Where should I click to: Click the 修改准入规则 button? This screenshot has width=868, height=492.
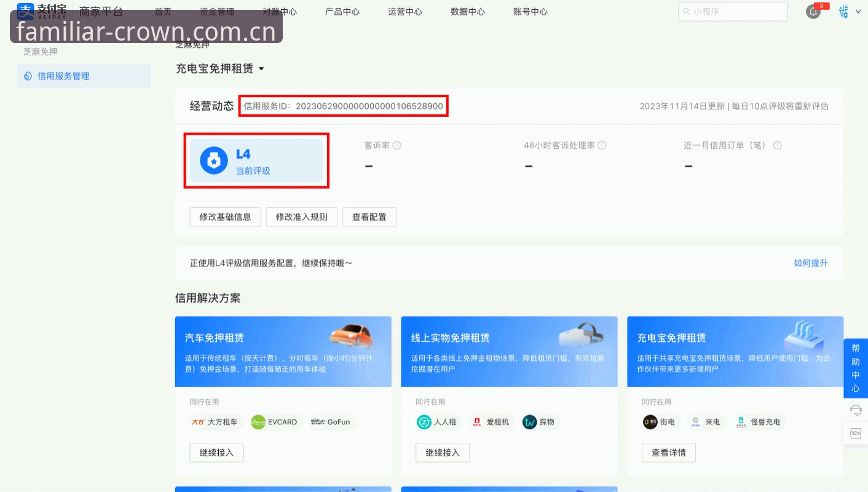(301, 217)
